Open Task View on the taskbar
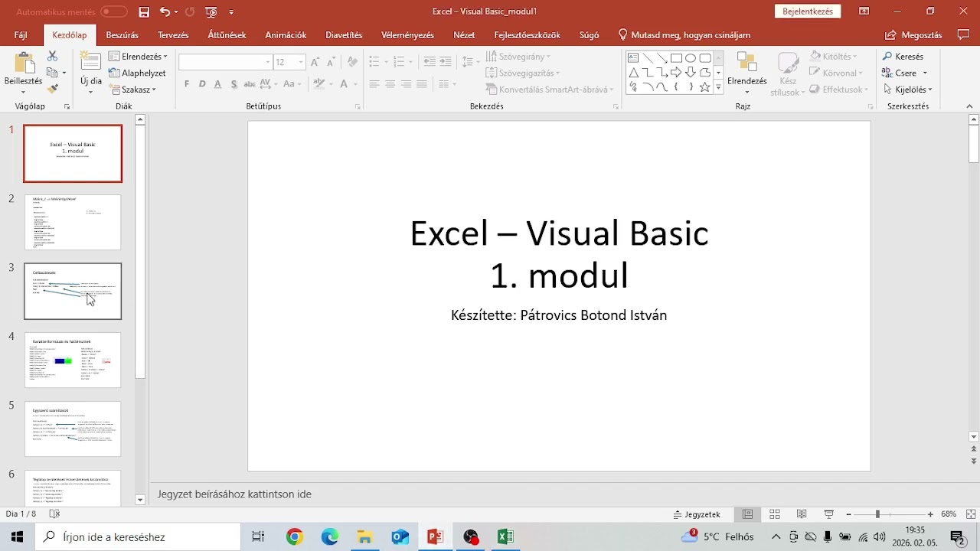The image size is (980, 551). 258,536
